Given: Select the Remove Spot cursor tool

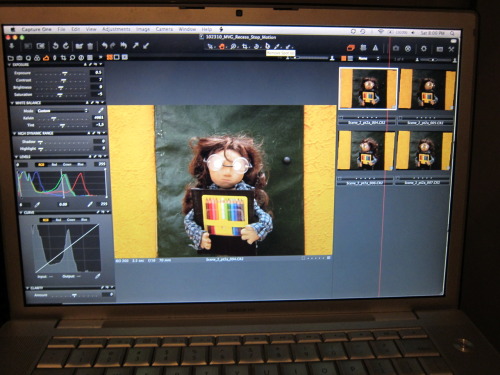Looking at the screenshot, I should [267, 46].
